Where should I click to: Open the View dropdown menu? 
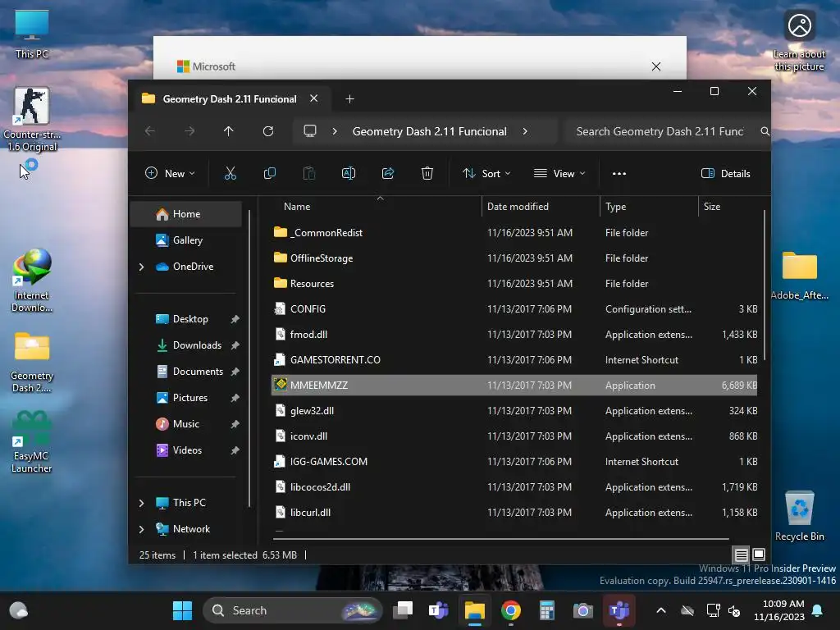coord(559,173)
